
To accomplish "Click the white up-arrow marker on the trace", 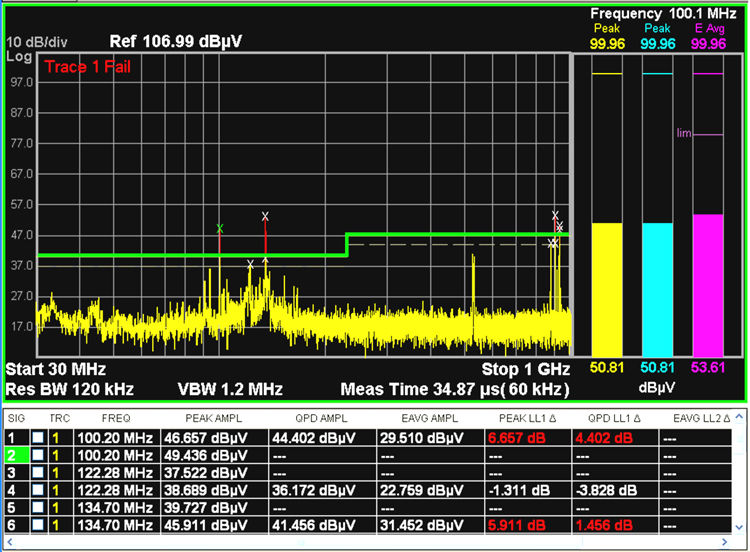I will (x=266, y=261).
